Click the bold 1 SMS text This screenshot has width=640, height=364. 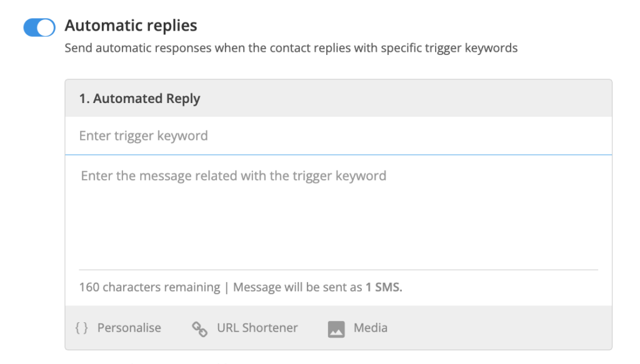[x=384, y=287]
